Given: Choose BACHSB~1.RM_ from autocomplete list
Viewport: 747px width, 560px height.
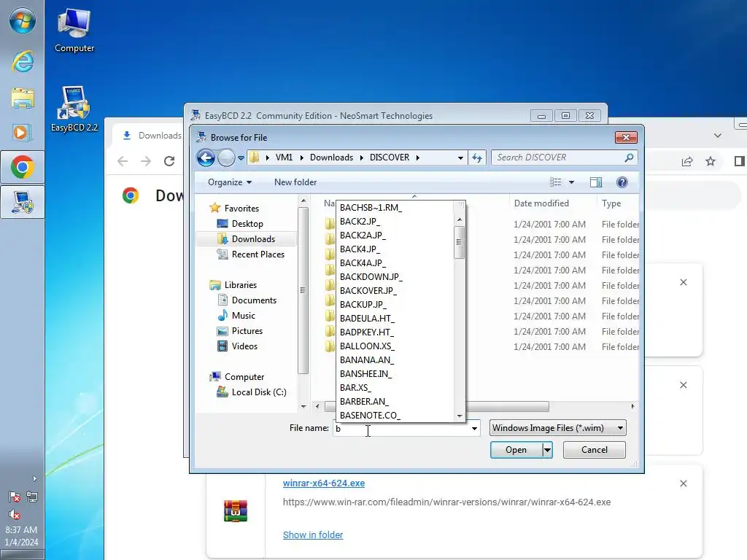Looking at the screenshot, I should pyautogui.click(x=395, y=208).
